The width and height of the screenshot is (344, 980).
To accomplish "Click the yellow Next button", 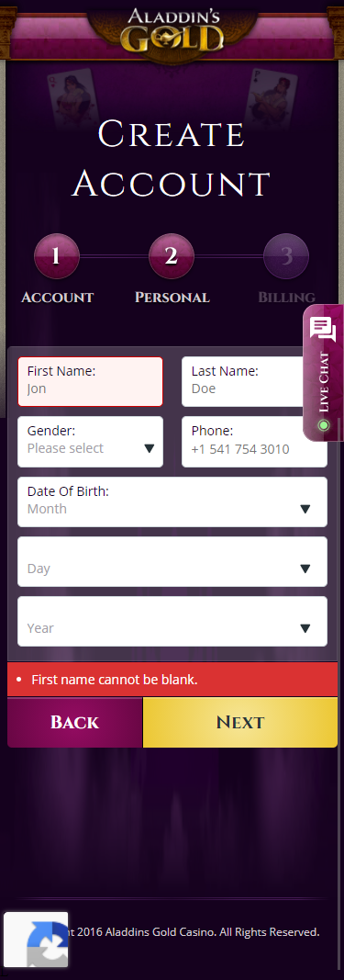I will pyautogui.click(x=240, y=723).
